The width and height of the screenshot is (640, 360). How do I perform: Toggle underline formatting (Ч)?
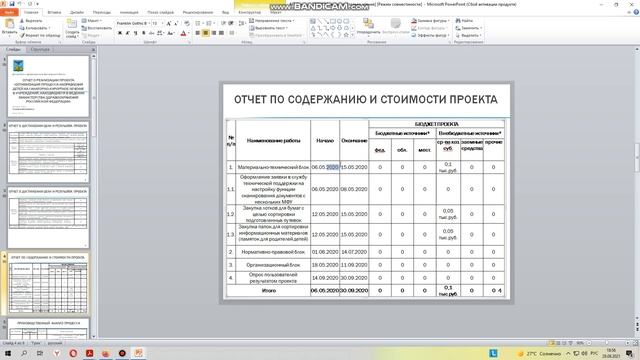tap(136, 33)
